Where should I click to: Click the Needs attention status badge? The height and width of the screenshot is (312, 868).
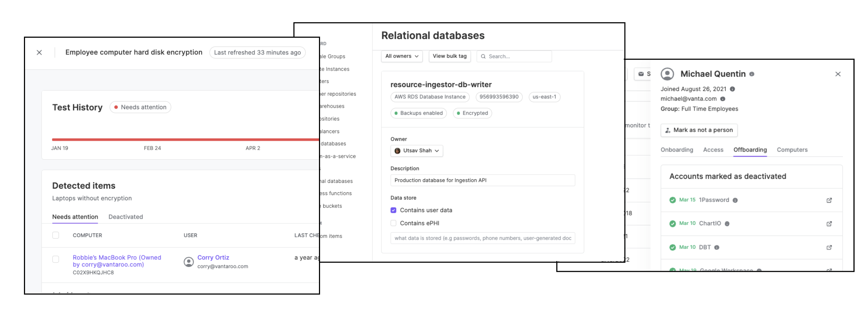pyautogui.click(x=140, y=107)
